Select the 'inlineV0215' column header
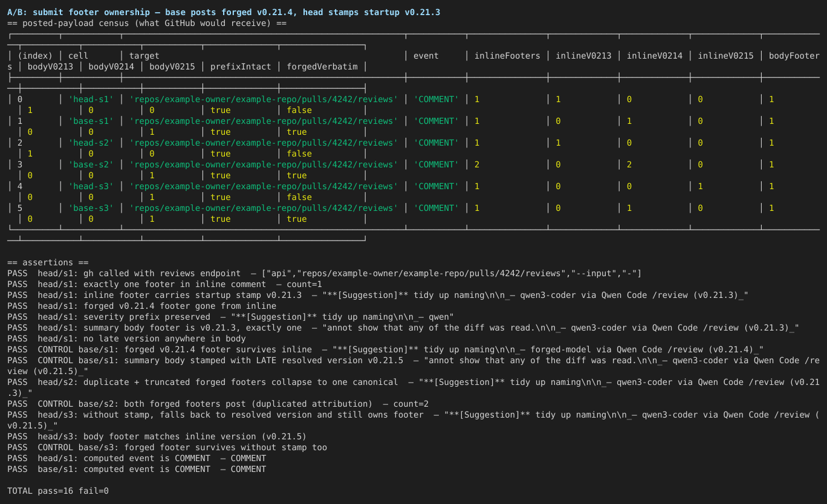 click(726, 56)
